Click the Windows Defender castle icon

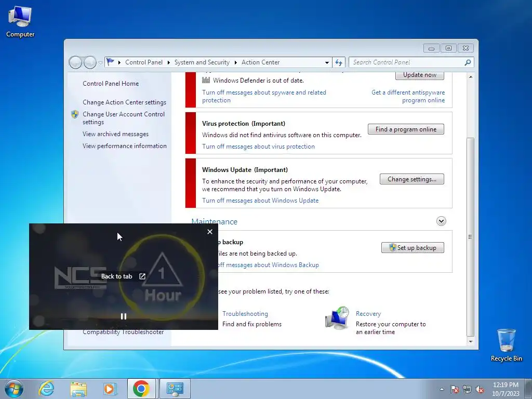tap(206, 81)
